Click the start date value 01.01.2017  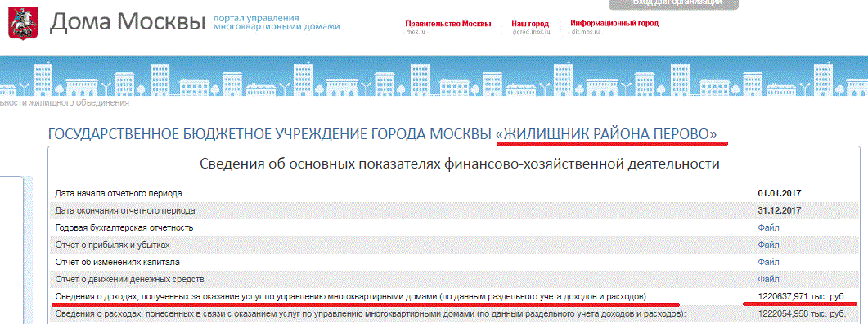click(x=780, y=194)
